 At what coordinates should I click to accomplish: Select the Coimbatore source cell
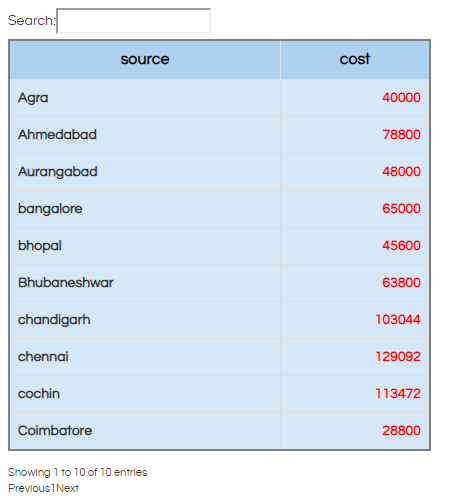tap(145, 431)
